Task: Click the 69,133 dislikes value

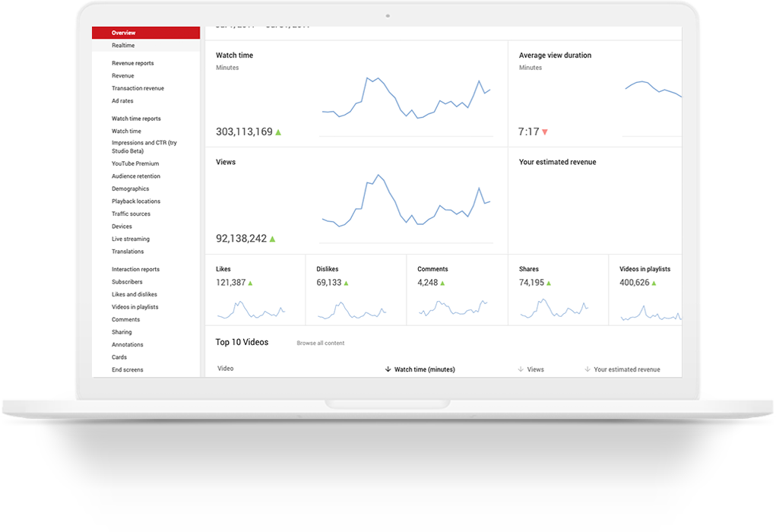Action: pos(329,283)
